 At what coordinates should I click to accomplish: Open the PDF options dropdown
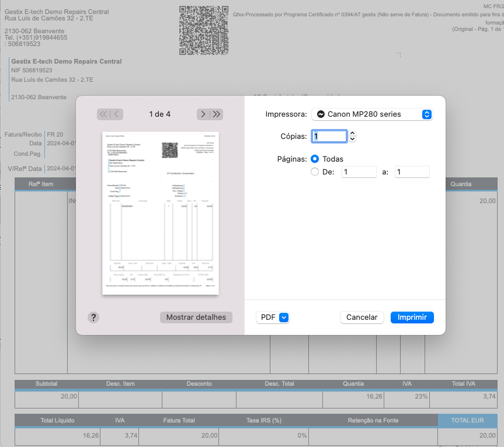click(273, 317)
